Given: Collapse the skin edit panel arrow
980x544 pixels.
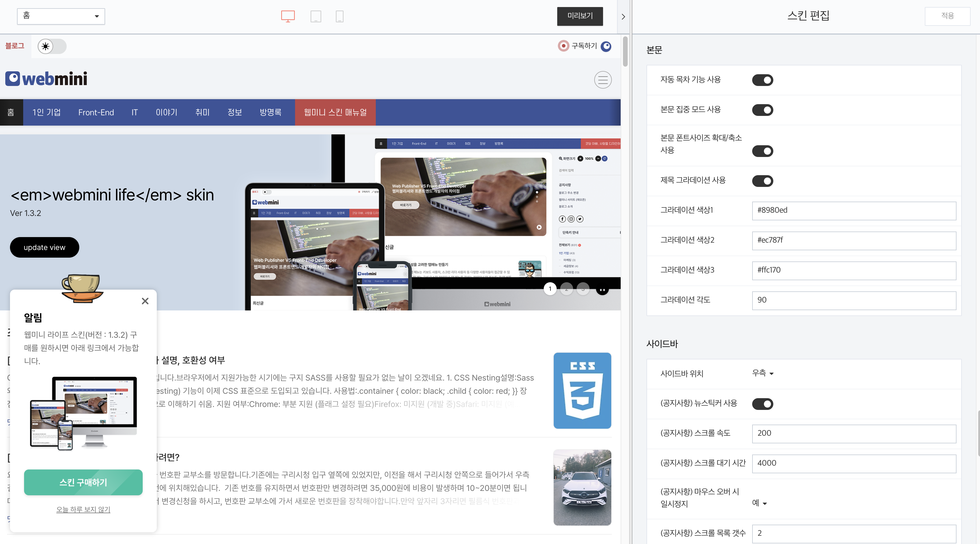Looking at the screenshot, I should tap(623, 17).
